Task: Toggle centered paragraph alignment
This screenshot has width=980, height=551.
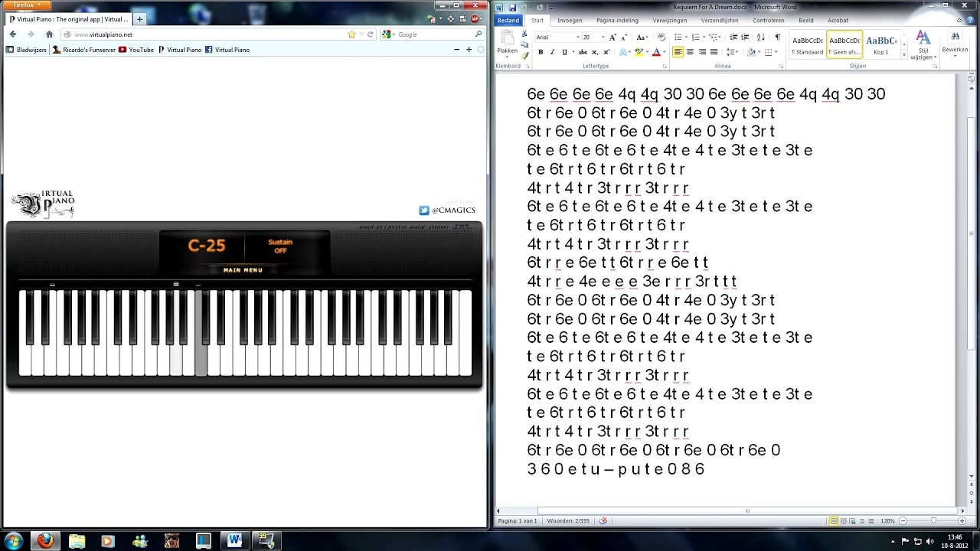Action: pos(690,52)
